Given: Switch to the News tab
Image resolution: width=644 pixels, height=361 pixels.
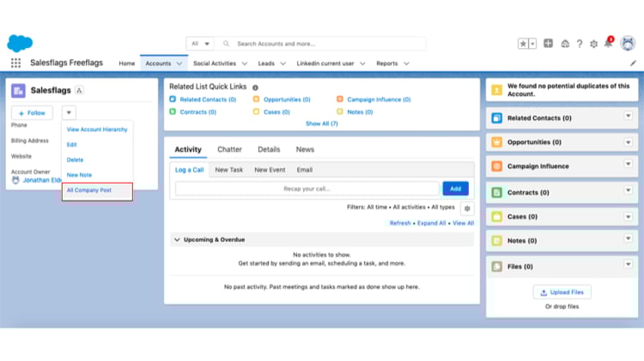Looking at the screenshot, I should [x=305, y=149].
